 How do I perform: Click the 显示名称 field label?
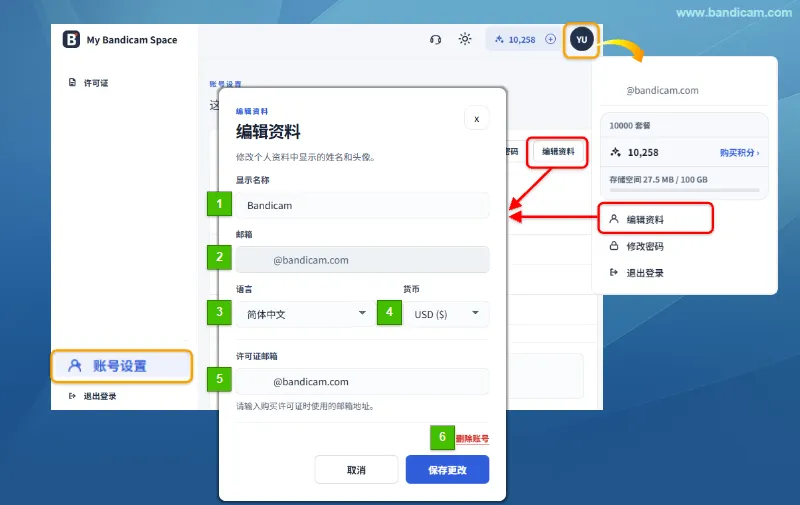(x=253, y=180)
